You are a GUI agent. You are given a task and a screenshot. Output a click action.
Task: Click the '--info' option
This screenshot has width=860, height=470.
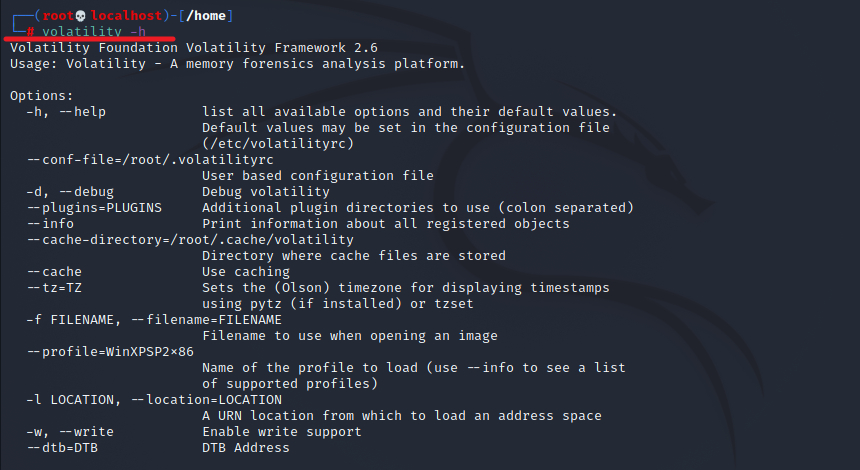[49, 224]
